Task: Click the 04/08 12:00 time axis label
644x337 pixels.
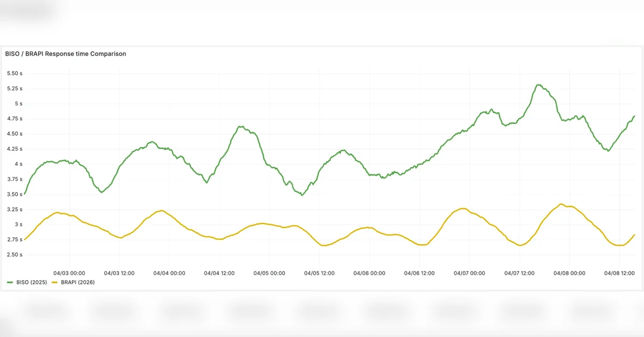Action: [x=619, y=273]
